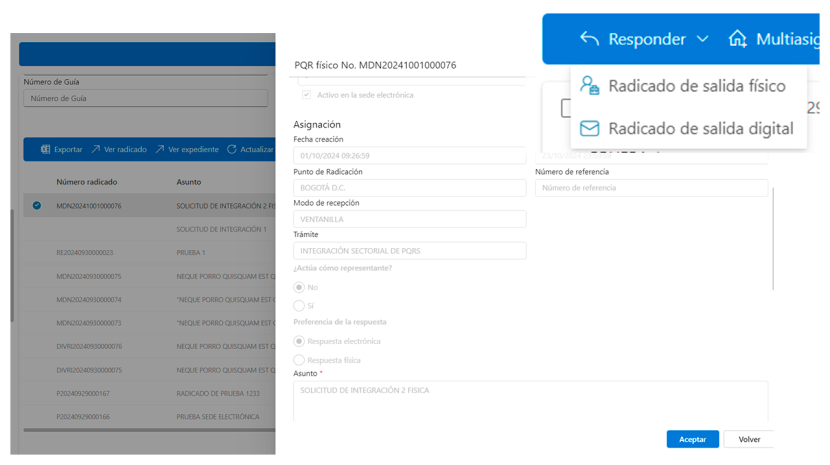The image size is (830, 465).
Task: Click the Responder reply arrow icon
Action: click(590, 39)
